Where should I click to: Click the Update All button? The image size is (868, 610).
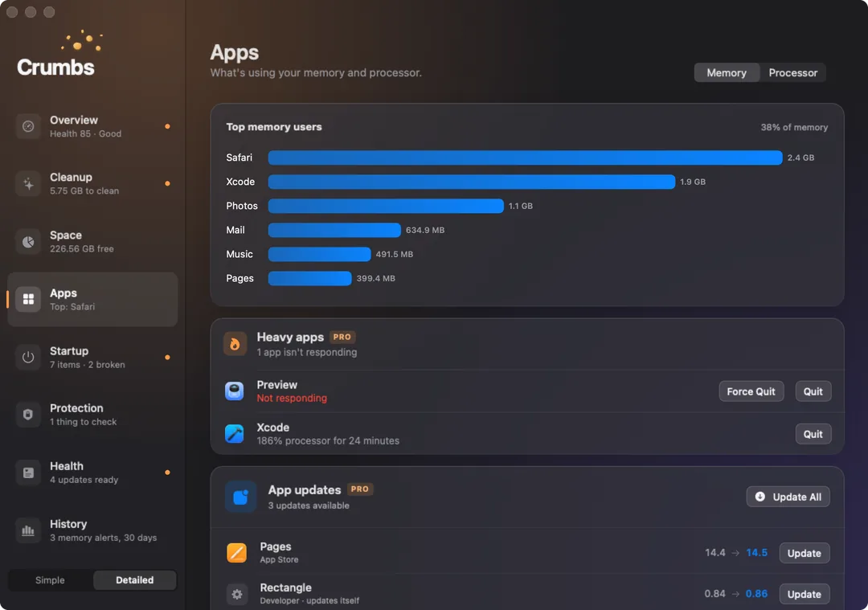click(788, 497)
